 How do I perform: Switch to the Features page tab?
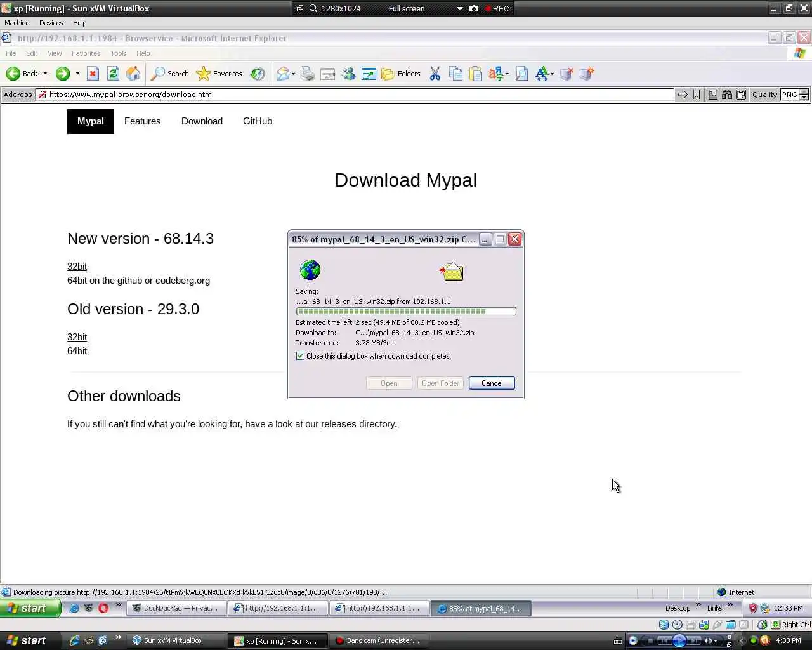[x=142, y=121]
